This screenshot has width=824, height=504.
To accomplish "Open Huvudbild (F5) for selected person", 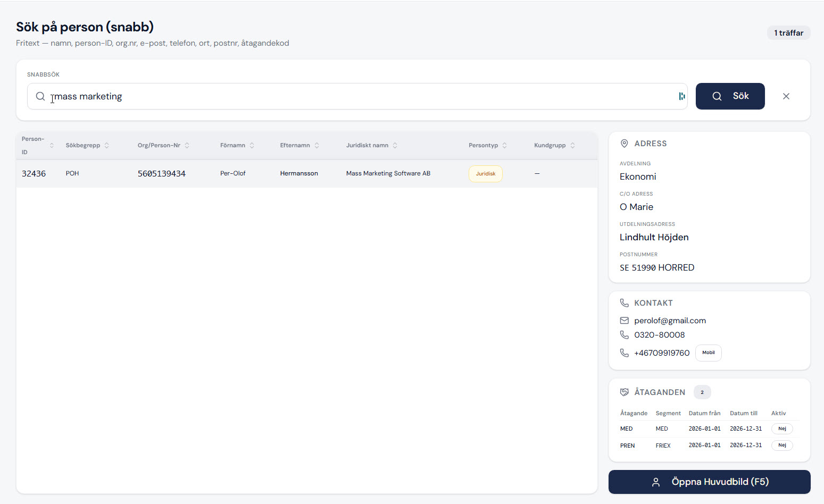I will pyautogui.click(x=709, y=482).
